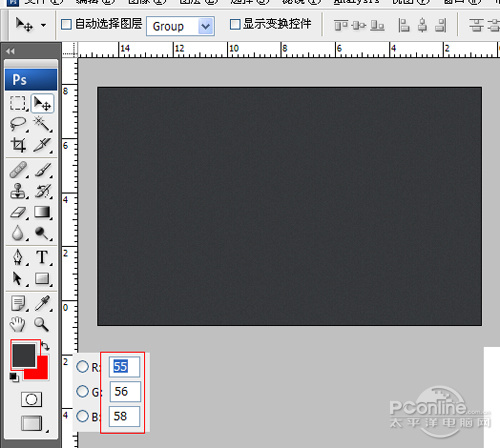
Task: Click the B value field showing 58
Action: (124, 416)
